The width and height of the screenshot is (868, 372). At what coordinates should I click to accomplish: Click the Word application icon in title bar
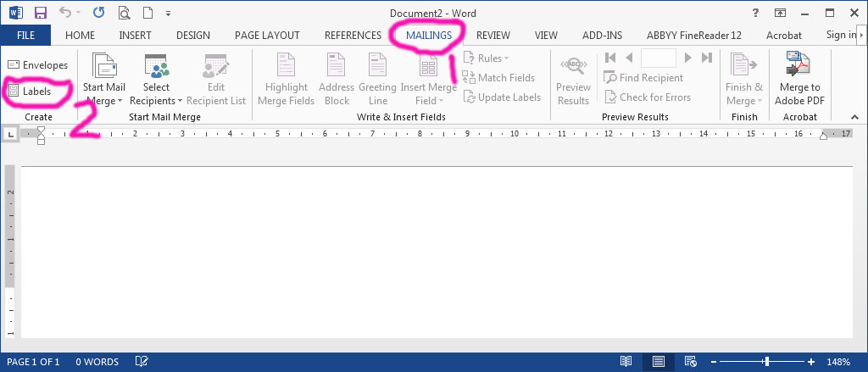(15, 12)
